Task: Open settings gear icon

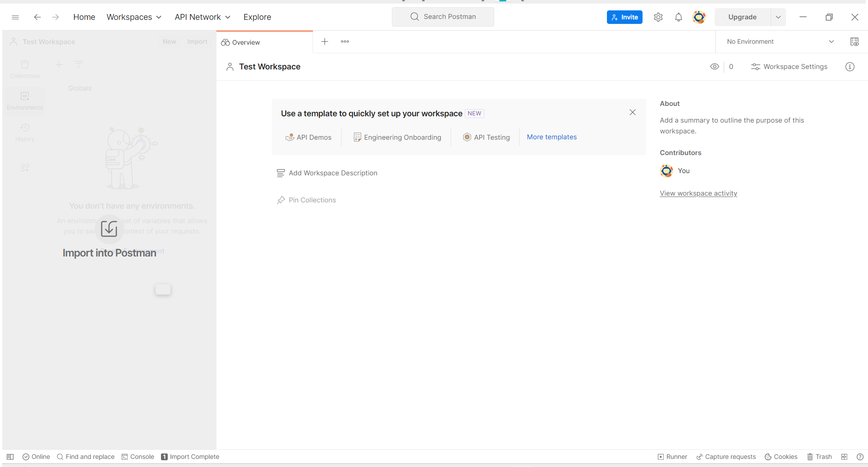Action: (658, 17)
